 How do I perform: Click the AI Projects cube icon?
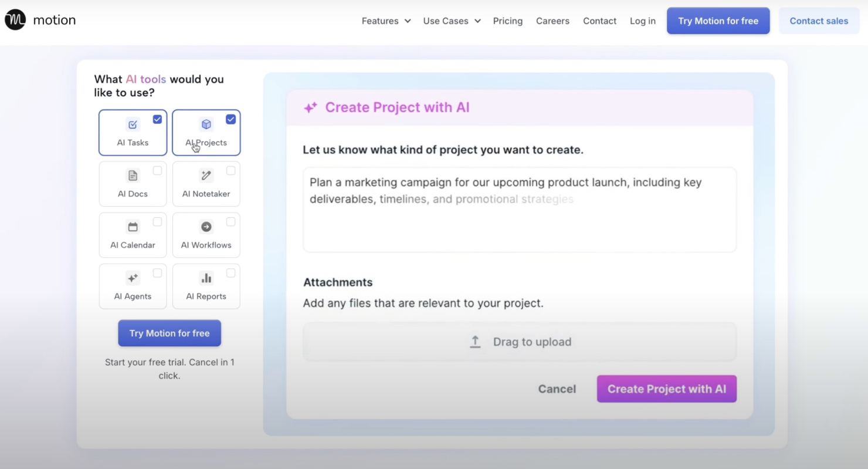click(x=206, y=124)
